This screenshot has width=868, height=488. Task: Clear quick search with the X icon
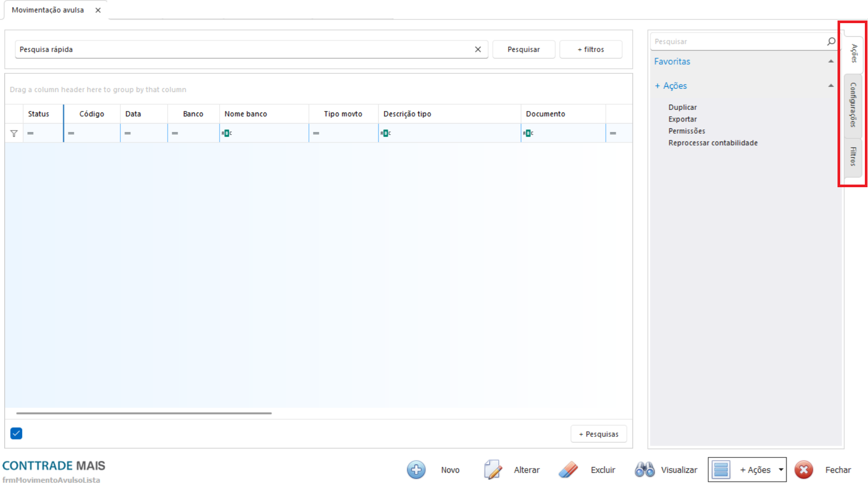coord(478,49)
